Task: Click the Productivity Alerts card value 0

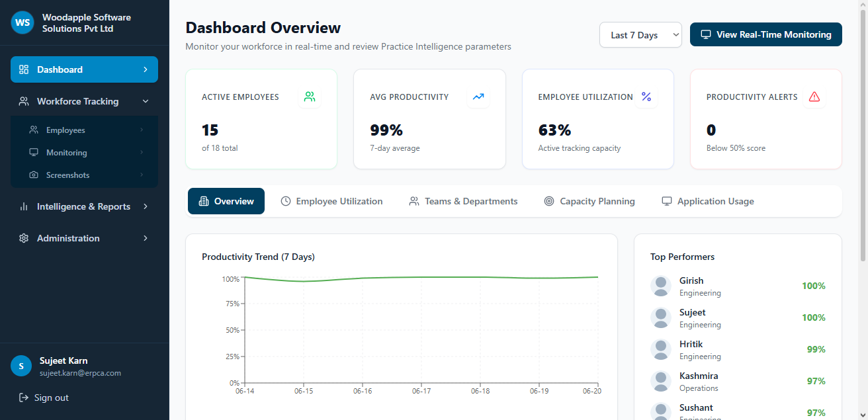Action: (711, 130)
